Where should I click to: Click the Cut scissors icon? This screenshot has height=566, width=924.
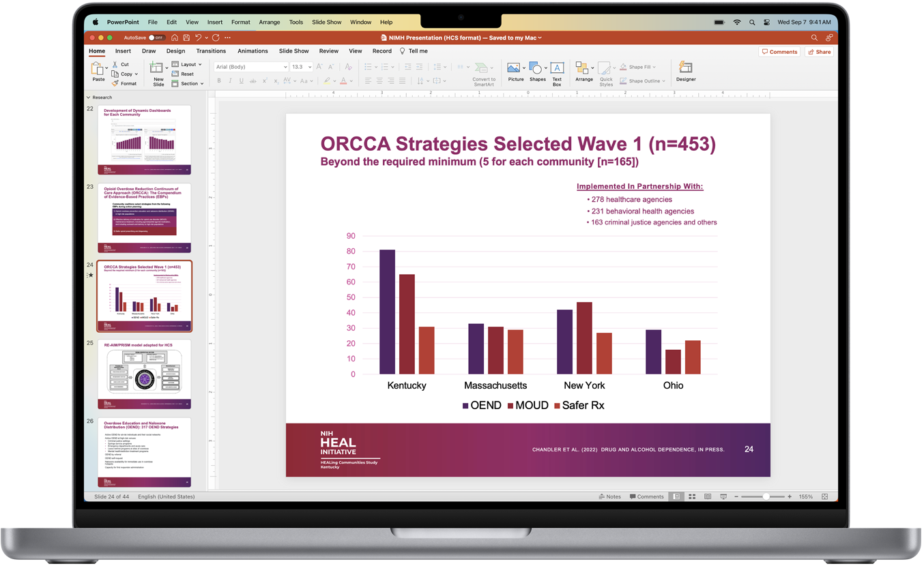pos(115,64)
